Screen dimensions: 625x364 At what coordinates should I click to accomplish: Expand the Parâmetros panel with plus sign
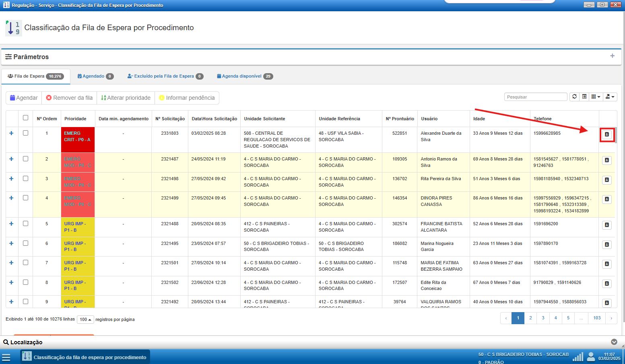tap(612, 56)
